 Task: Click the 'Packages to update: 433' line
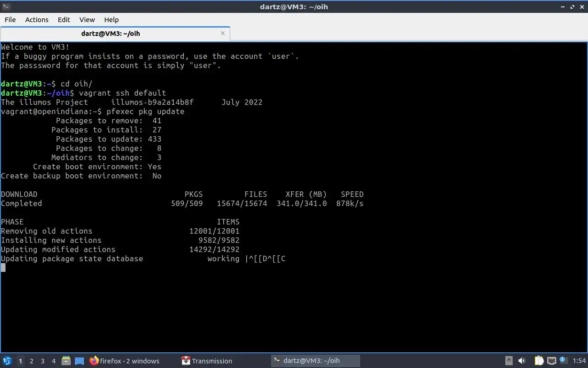(x=108, y=139)
